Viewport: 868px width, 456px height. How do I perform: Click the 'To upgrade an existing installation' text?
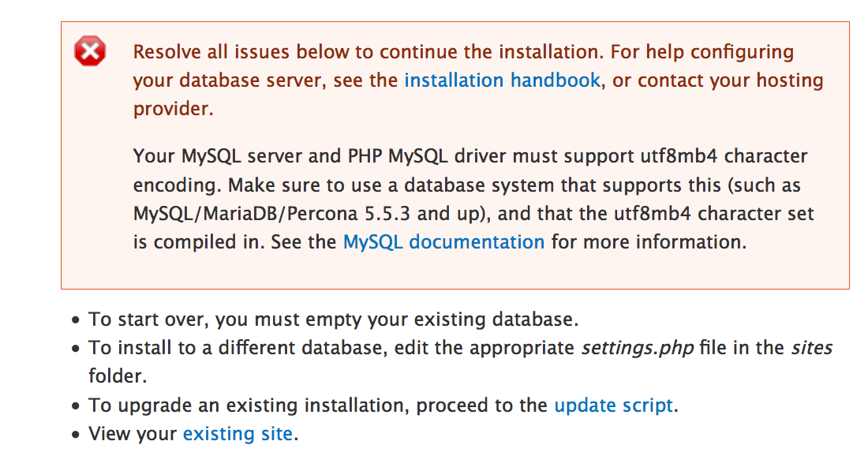pyautogui.click(x=318, y=405)
